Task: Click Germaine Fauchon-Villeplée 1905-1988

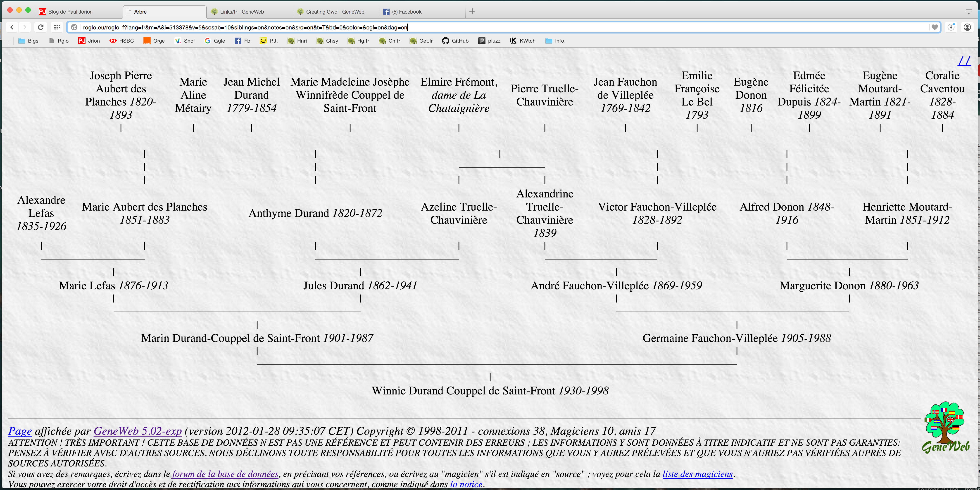Action: click(737, 338)
